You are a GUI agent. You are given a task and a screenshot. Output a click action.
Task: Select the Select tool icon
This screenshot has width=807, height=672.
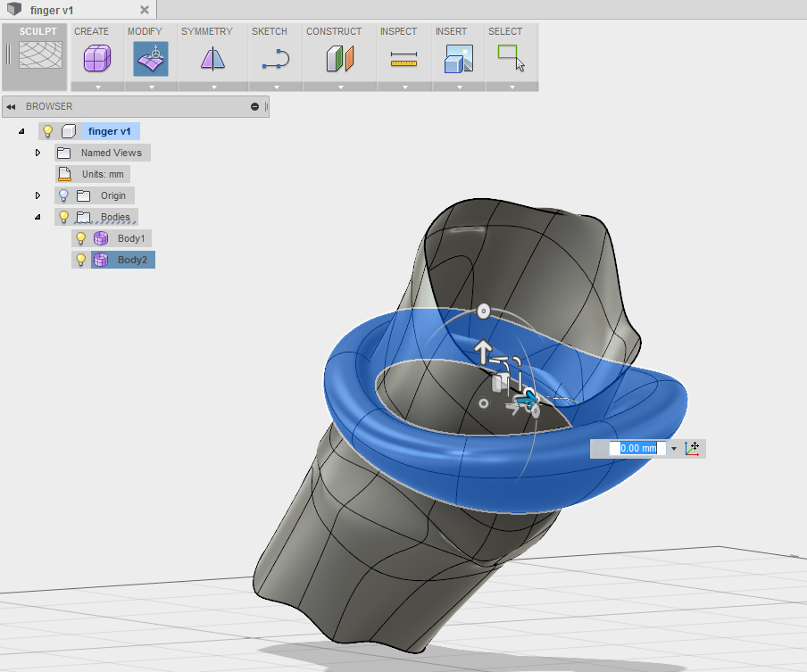click(511, 58)
